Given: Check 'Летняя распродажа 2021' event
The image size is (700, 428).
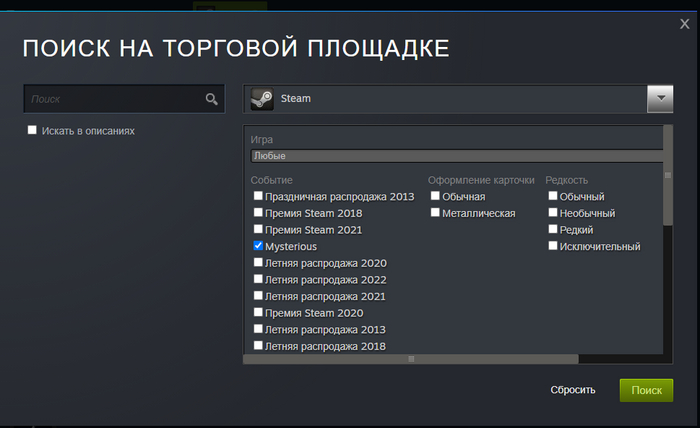Looking at the screenshot, I should tap(258, 295).
